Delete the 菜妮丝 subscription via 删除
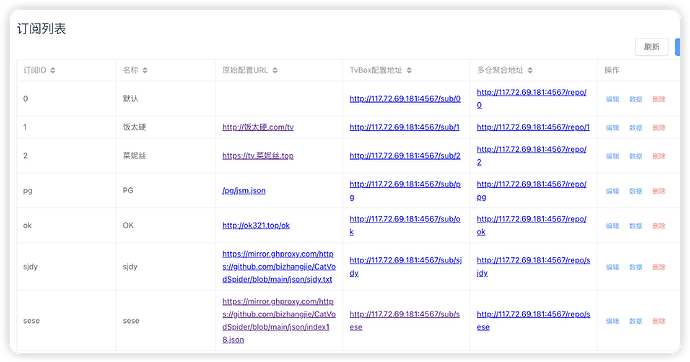The height and width of the screenshot is (362, 690). [x=659, y=156]
